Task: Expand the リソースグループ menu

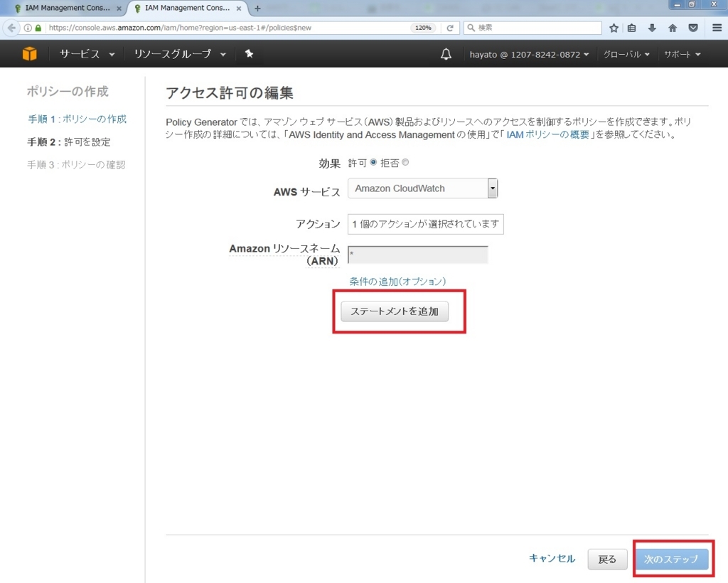Action: (x=180, y=54)
